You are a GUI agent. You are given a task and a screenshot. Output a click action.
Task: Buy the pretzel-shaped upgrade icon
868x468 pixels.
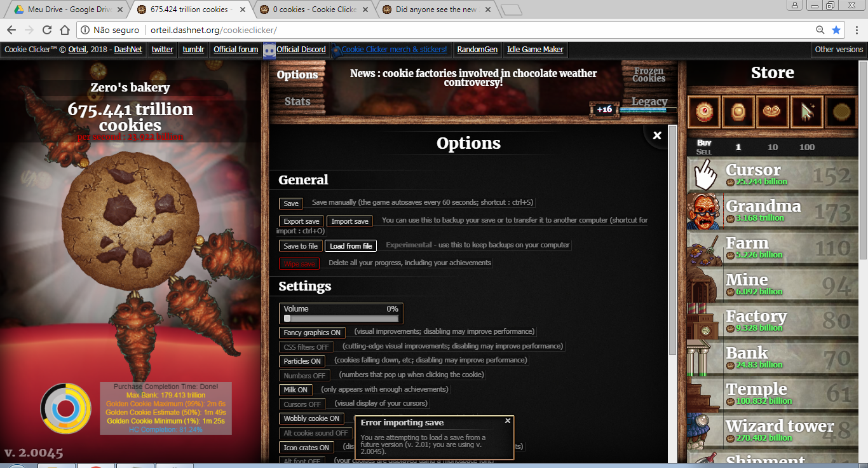(772, 112)
